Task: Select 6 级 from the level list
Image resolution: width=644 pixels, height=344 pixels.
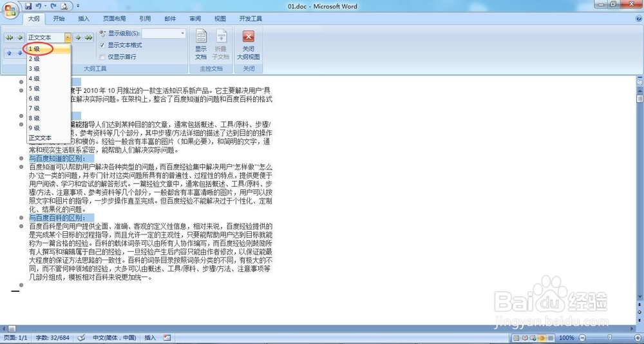Action: 49,98
